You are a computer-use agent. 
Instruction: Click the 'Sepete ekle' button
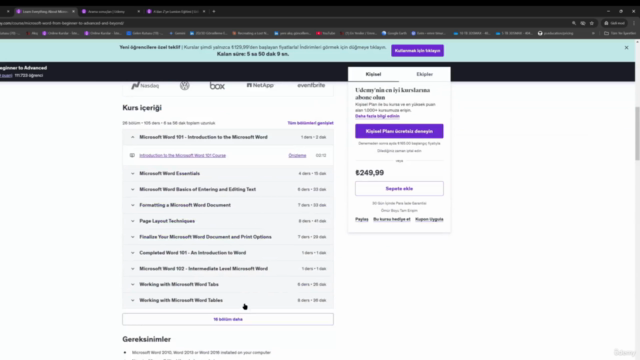coord(399,189)
